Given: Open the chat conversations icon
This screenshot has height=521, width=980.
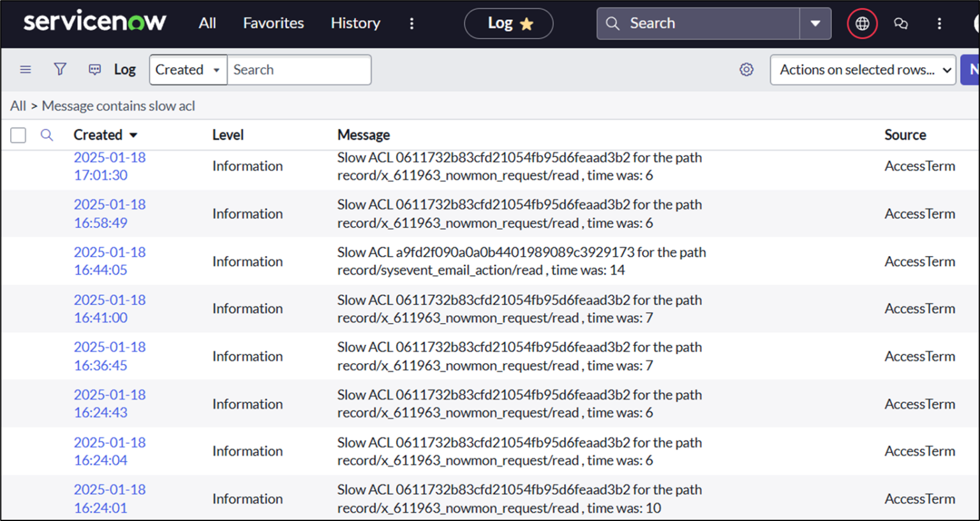Looking at the screenshot, I should pos(901,24).
